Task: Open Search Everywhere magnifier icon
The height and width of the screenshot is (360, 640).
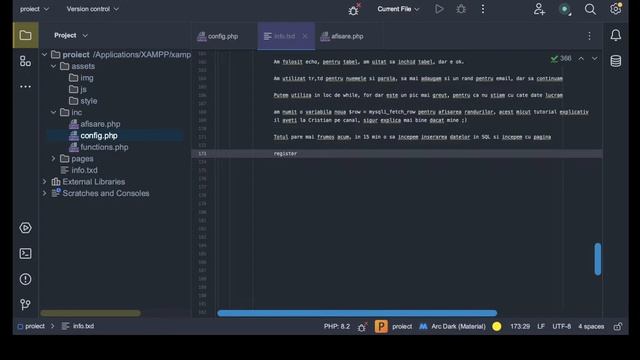Action: coord(590,9)
